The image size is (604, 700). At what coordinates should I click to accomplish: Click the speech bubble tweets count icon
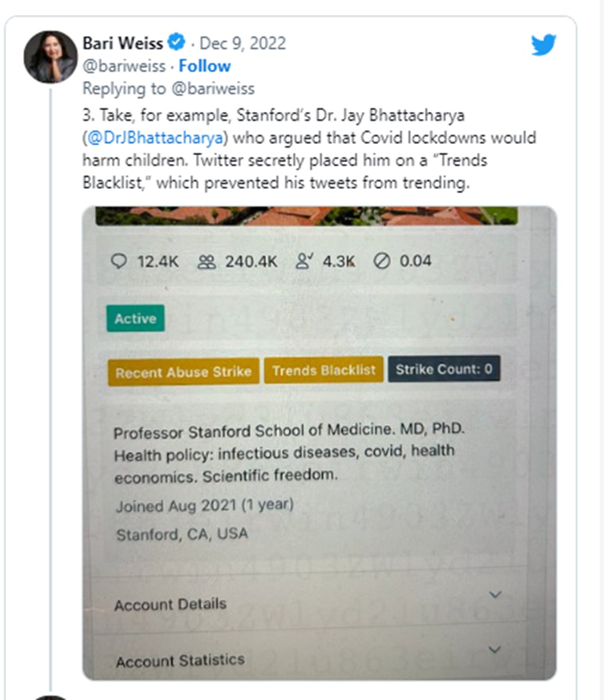[118, 261]
